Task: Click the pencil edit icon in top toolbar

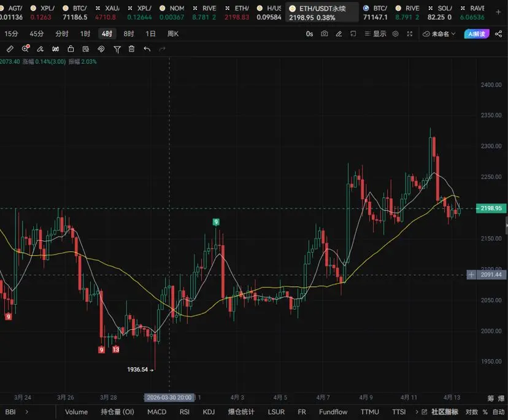Action: pos(339,34)
